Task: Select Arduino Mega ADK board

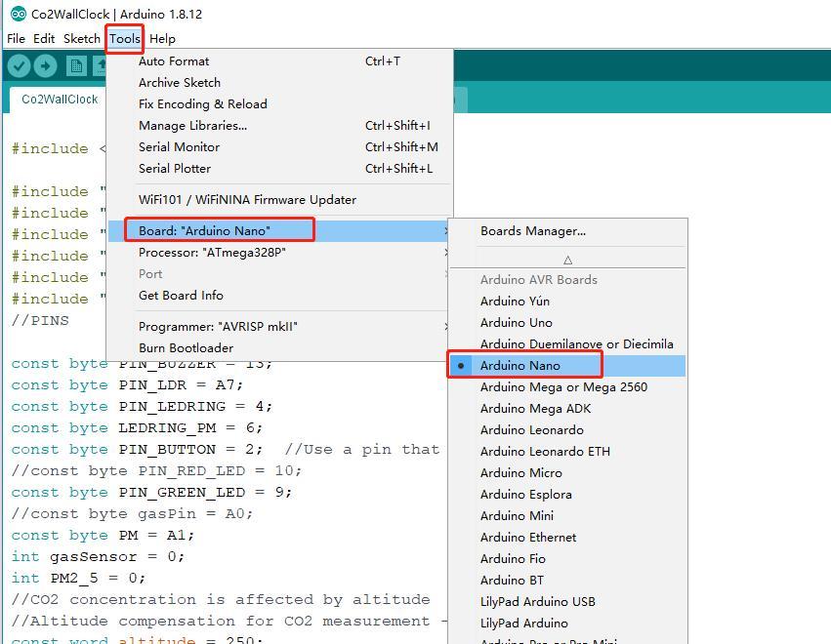Action: click(567, 408)
